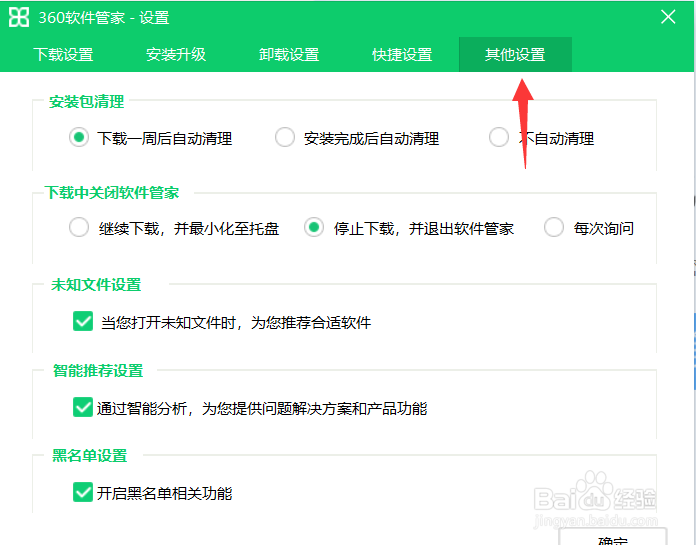Switch to the 下载设置 tab

click(x=63, y=55)
